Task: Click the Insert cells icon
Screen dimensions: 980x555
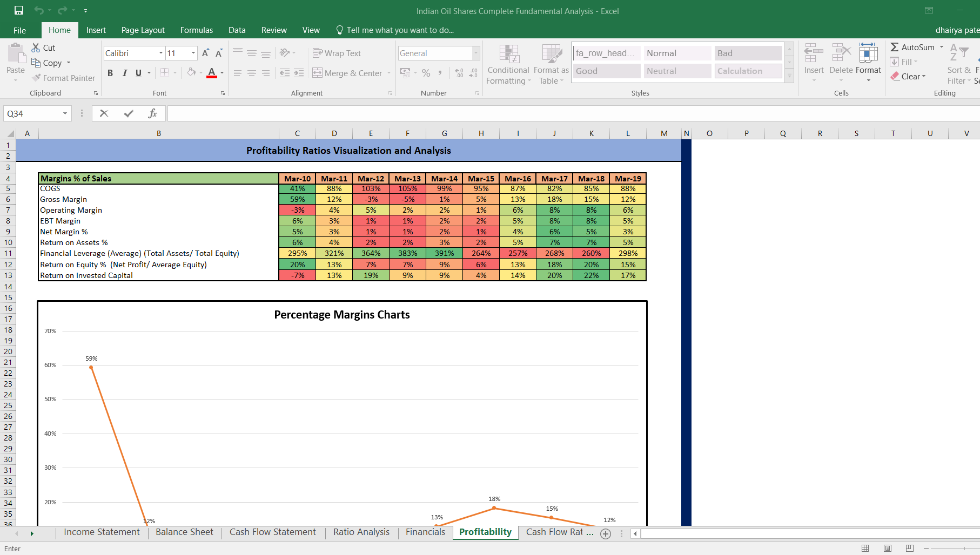Action: point(814,54)
